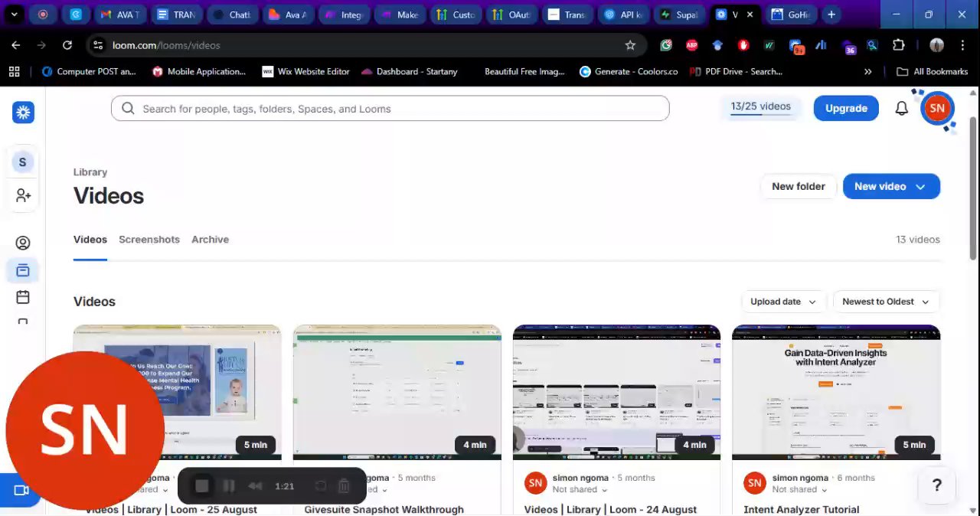
Task: Delete the recording with the trash icon
Action: 344,486
